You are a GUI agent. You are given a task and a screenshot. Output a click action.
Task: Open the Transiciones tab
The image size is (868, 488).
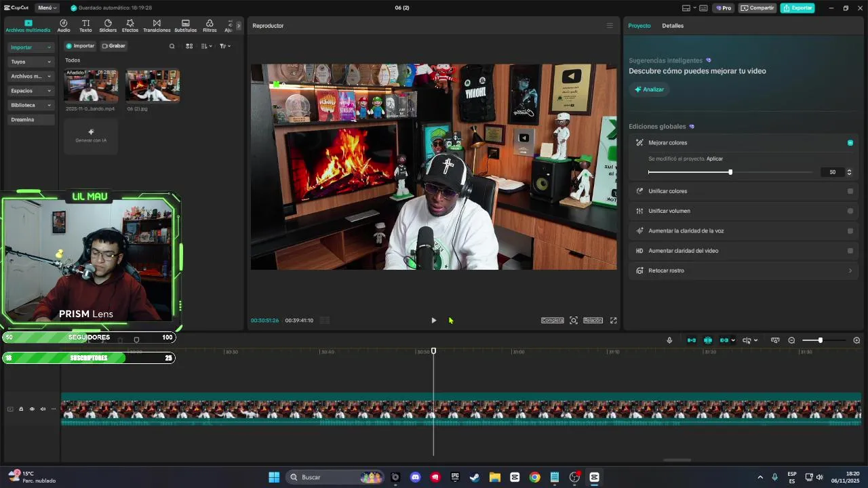157,26
